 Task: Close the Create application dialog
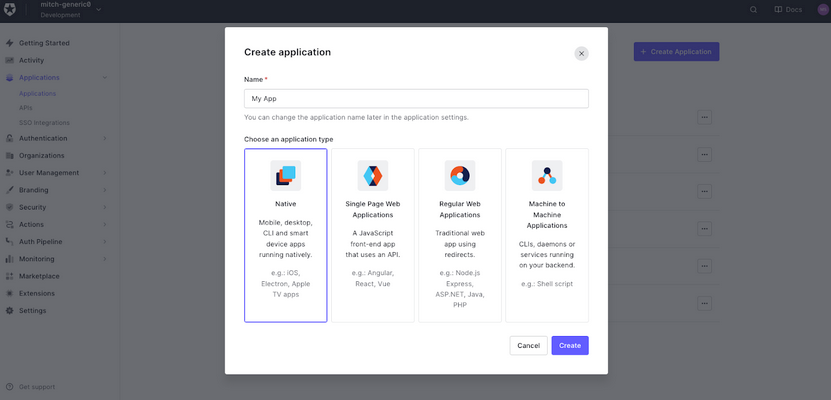581,53
